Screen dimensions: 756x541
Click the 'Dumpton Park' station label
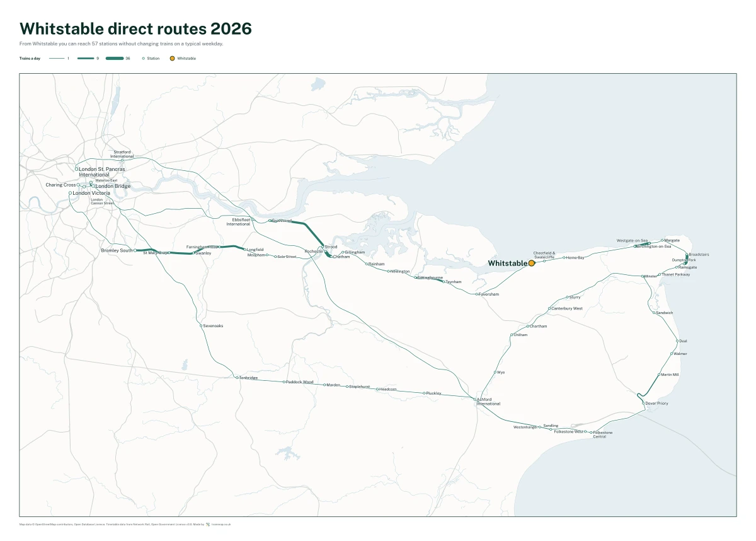point(684,260)
